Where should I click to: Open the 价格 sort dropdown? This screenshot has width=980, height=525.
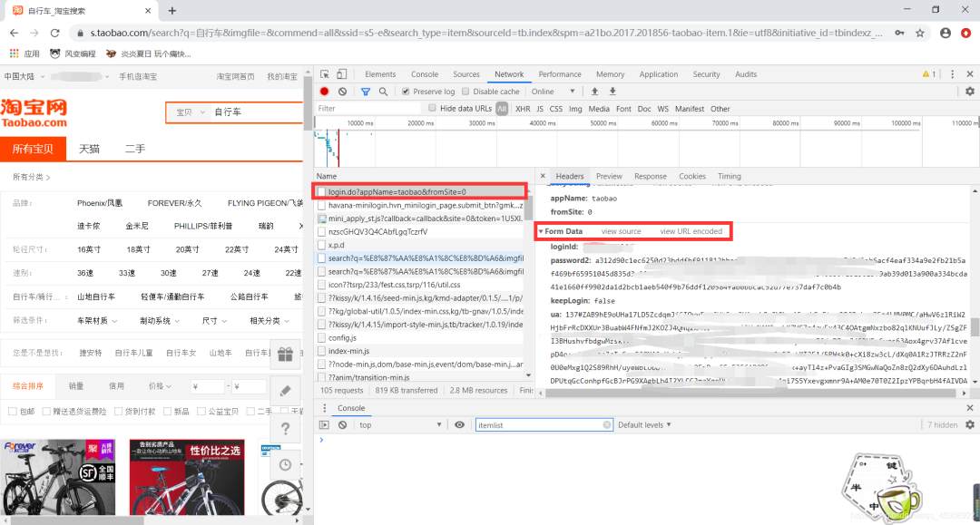click(x=160, y=386)
